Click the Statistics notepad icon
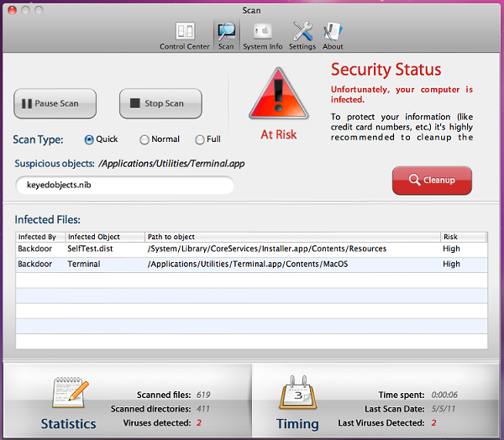 70,392
